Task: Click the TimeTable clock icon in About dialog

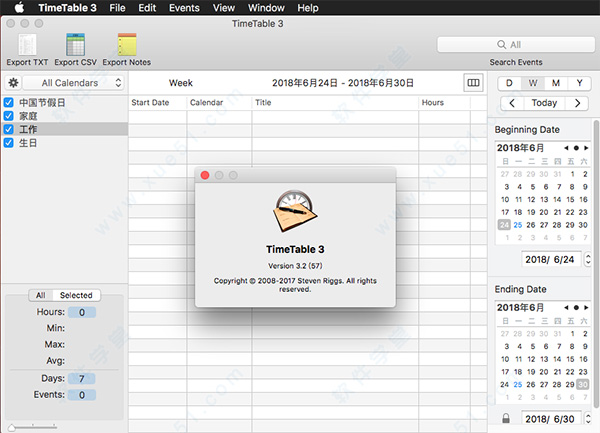Action: point(295,211)
